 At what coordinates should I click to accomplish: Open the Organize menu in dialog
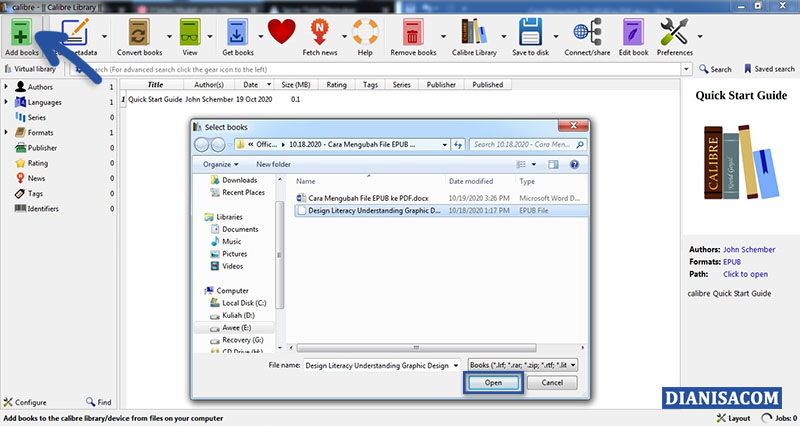pyautogui.click(x=220, y=164)
